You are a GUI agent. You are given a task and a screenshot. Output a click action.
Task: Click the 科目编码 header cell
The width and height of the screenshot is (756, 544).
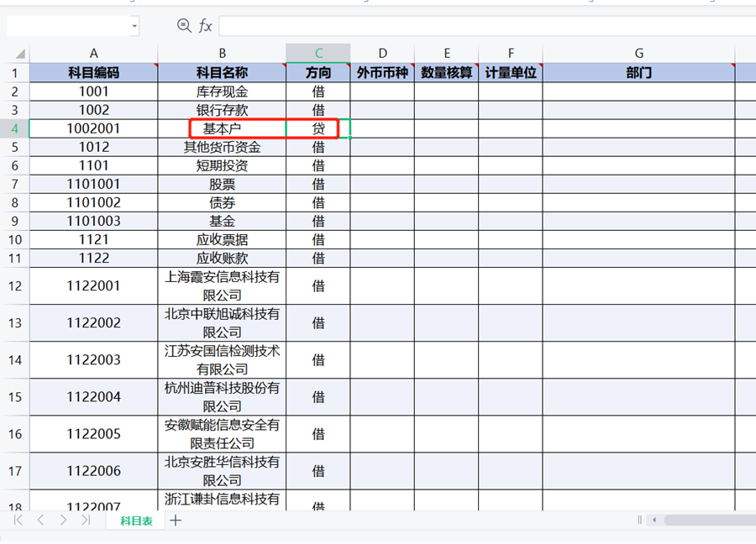pos(93,73)
